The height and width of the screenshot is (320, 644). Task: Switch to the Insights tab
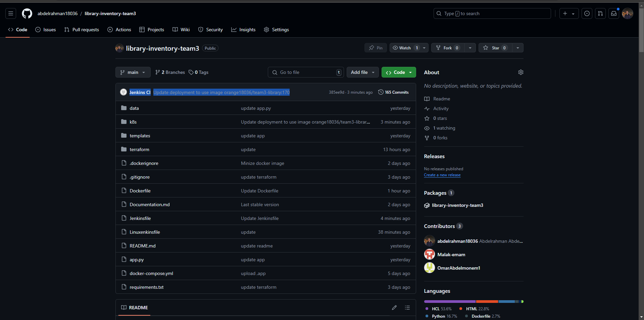(243, 30)
